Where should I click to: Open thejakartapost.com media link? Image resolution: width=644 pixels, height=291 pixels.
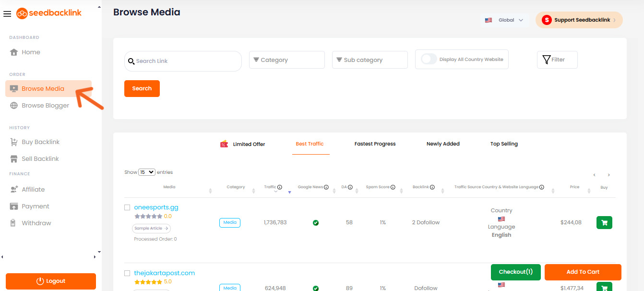(x=164, y=273)
